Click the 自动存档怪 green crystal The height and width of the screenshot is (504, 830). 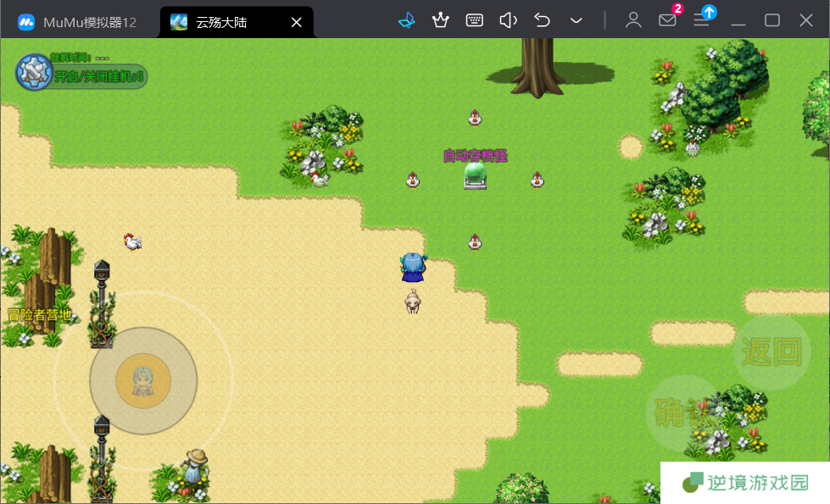475,176
